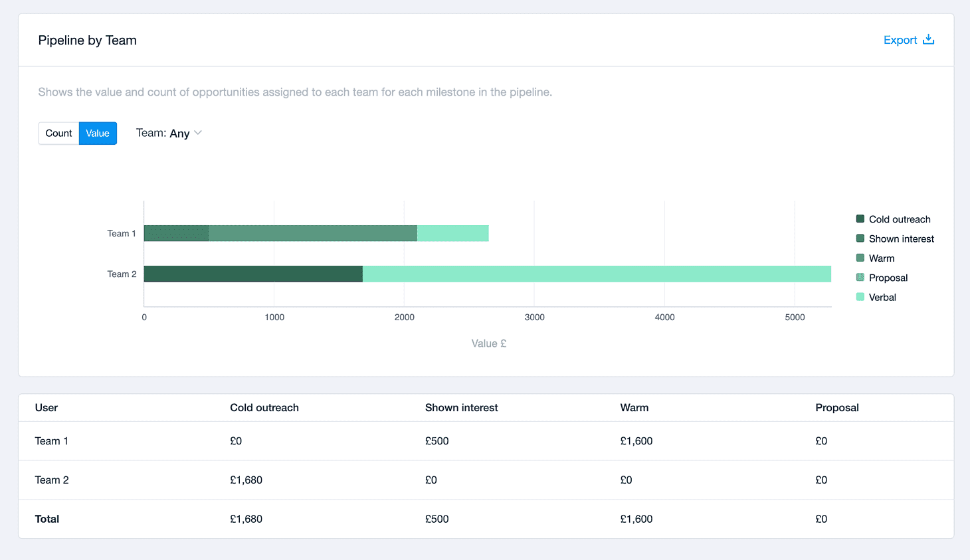Click the Proposal legend pattern swatch

click(x=860, y=277)
